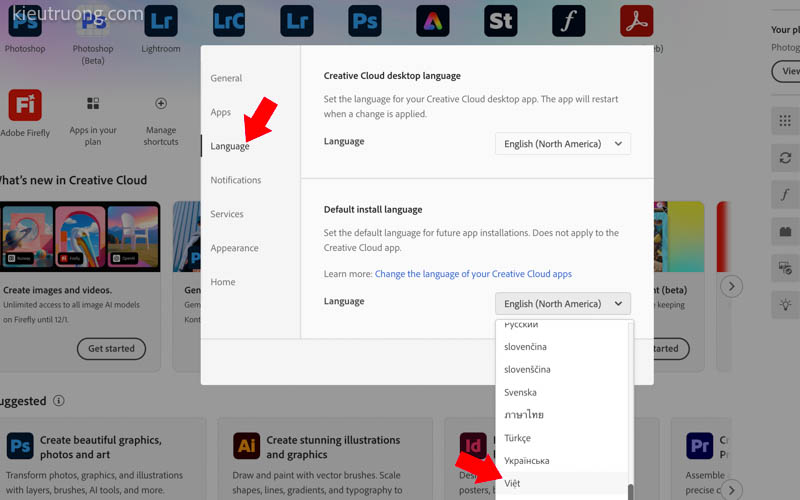Open the Photoshop app icon
The image size is (800, 500).
(x=25, y=21)
